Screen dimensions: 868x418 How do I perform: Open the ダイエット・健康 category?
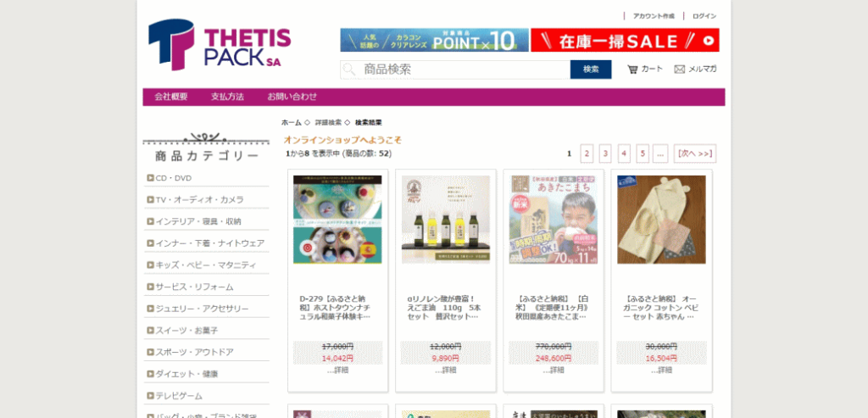tap(186, 374)
